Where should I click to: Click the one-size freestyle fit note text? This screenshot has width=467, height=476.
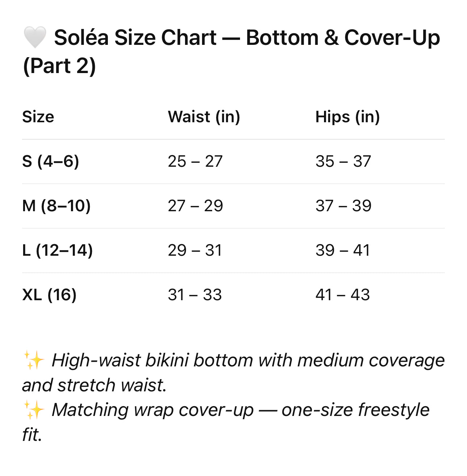coord(240,410)
